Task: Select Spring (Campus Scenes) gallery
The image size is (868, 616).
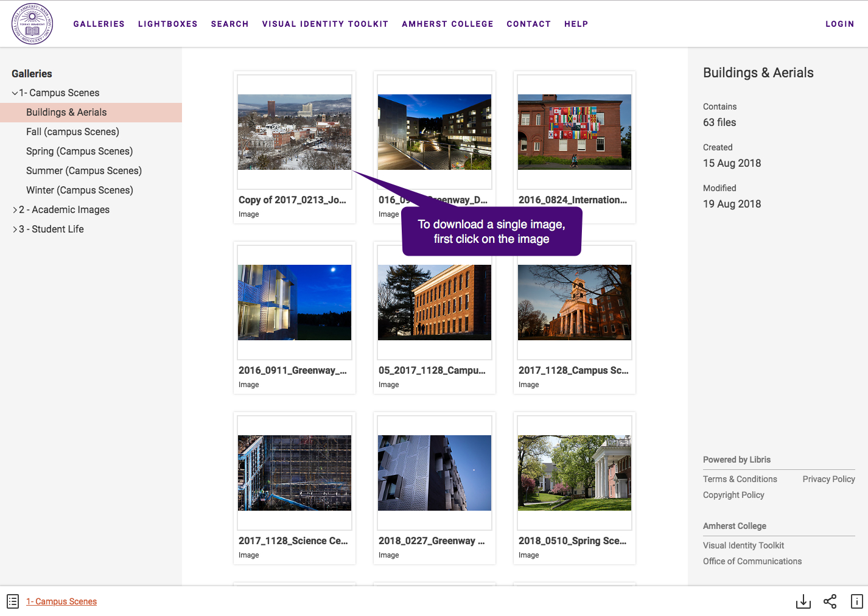Action: (x=79, y=151)
